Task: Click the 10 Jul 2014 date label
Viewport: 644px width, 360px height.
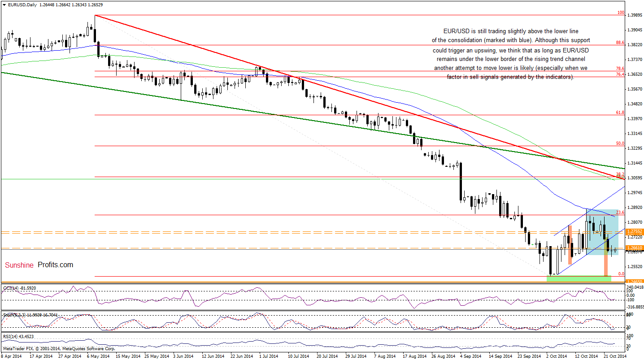Action: [x=299, y=356]
